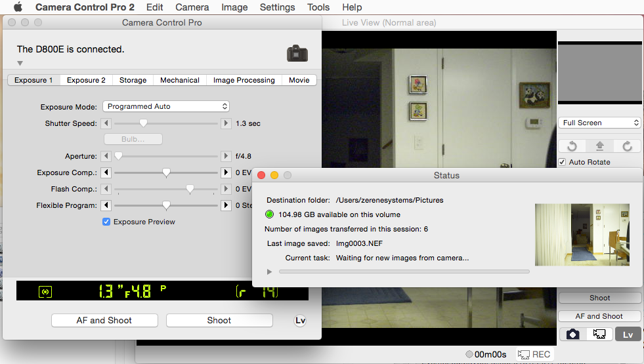Click the Exposure Comp. slider

166,172
